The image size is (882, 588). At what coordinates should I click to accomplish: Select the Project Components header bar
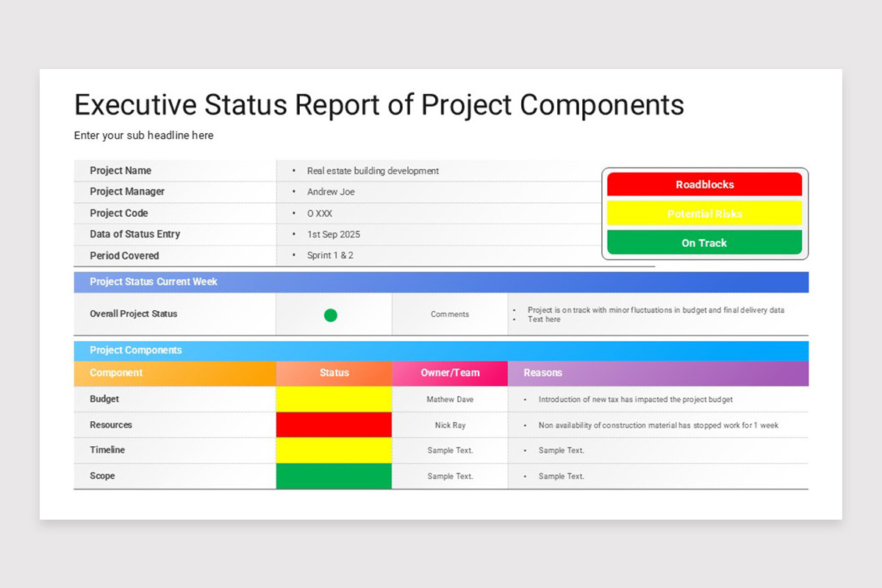[441, 351]
